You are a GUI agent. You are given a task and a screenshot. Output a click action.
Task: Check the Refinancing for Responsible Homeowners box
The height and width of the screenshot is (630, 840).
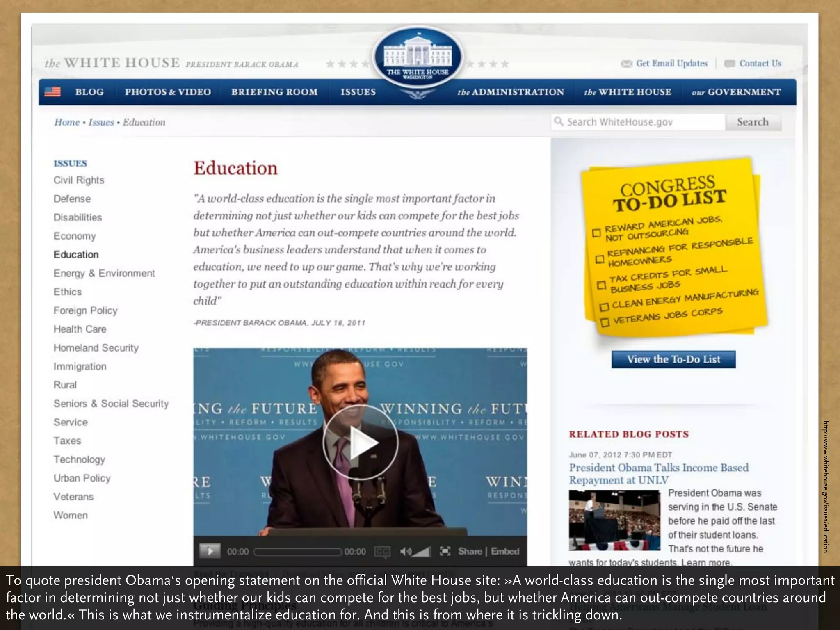600,259
